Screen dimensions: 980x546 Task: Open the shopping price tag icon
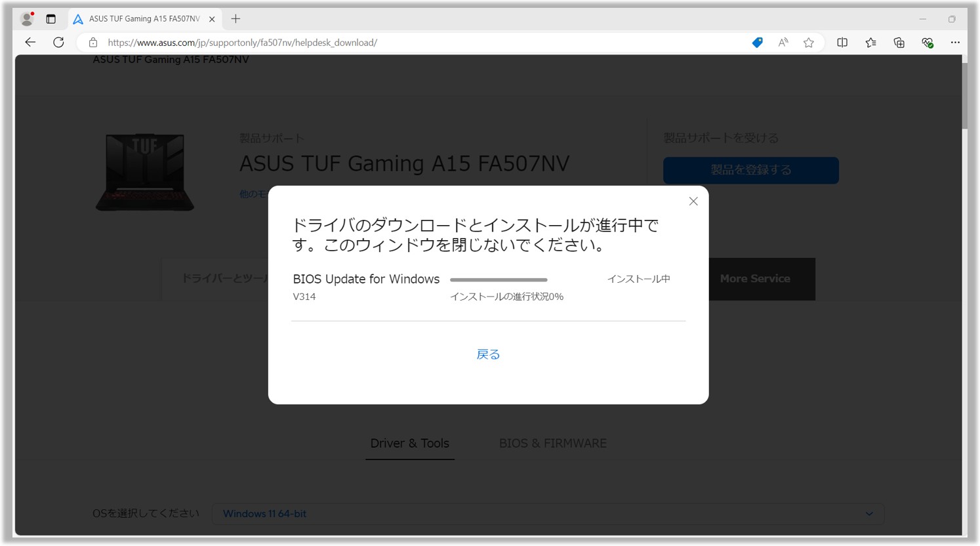point(757,43)
